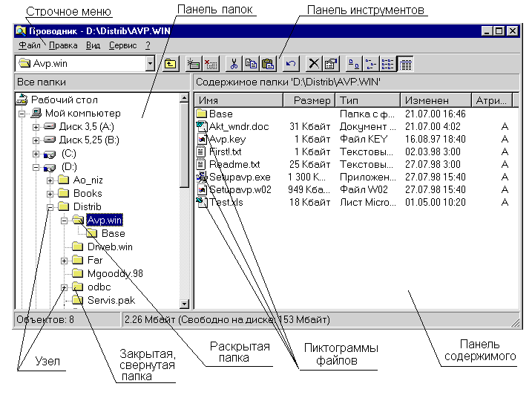Open the Правка menu

(x=63, y=45)
